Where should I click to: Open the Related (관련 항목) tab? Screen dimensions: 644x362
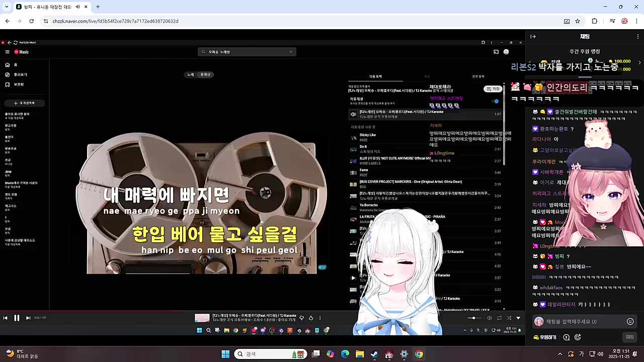click(x=478, y=76)
